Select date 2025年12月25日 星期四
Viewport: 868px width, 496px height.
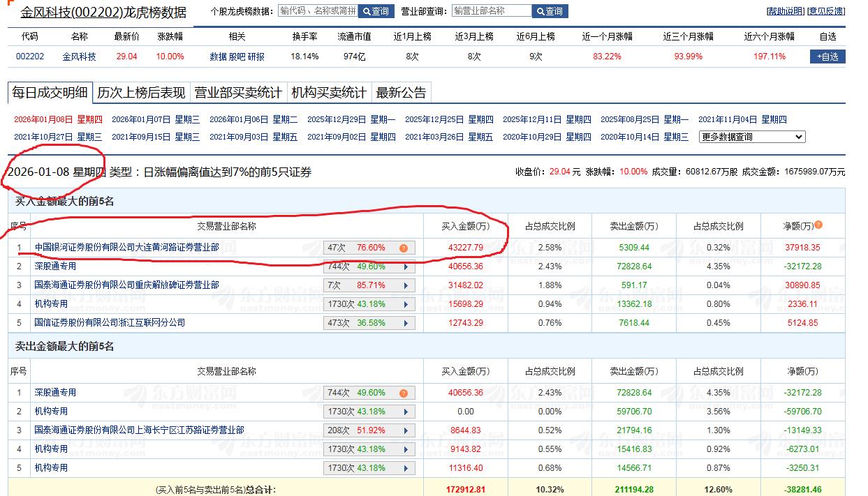pyautogui.click(x=449, y=119)
